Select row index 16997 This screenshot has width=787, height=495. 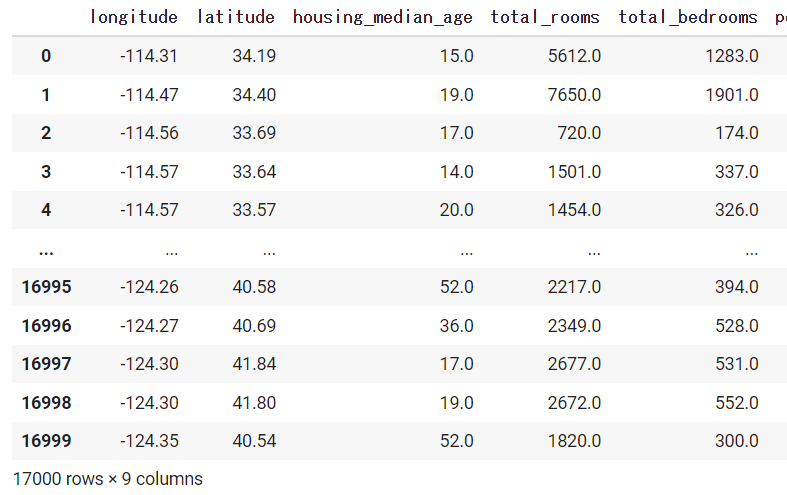pos(46,364)
